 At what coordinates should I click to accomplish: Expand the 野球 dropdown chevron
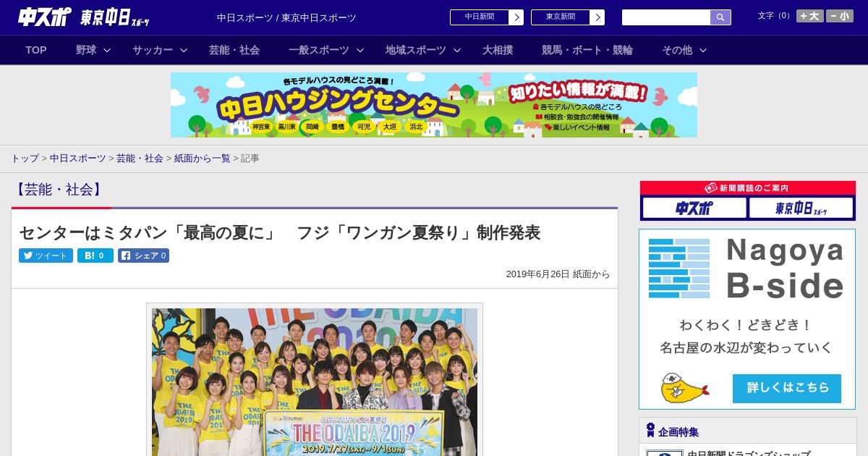(107, 51)
